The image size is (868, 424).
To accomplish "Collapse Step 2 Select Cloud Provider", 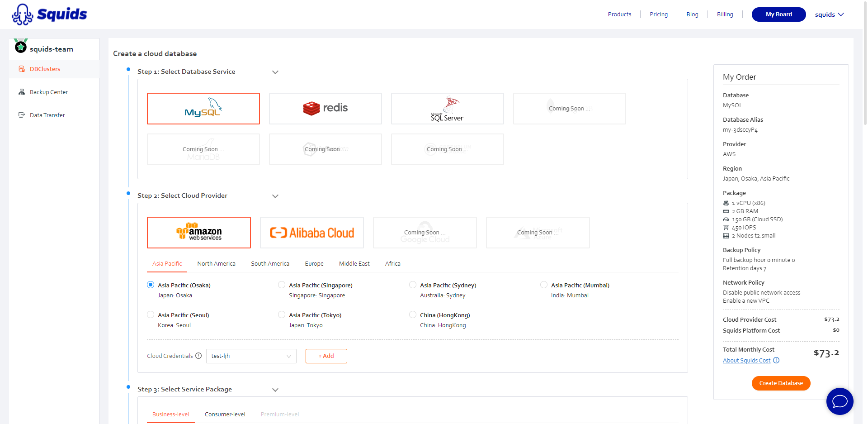I will tap(275, 196).
